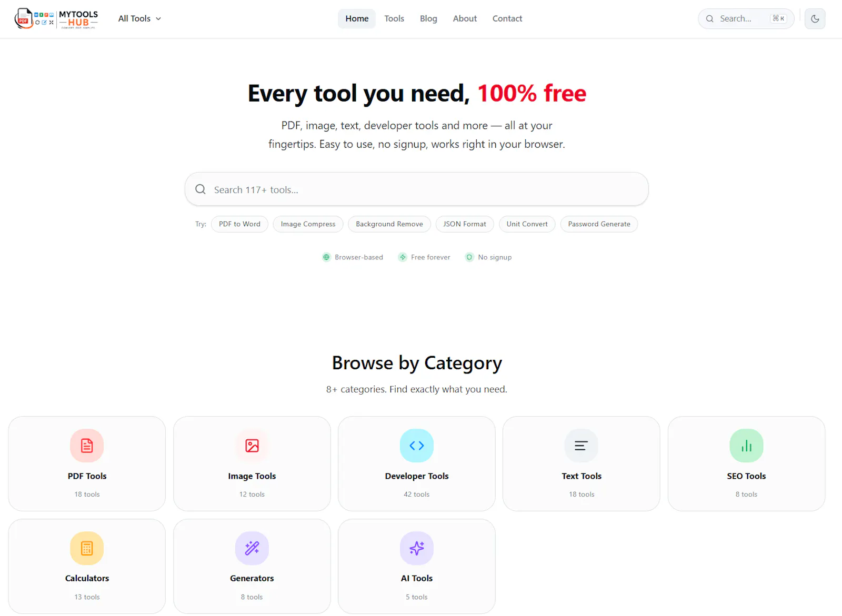Open Developer Tools via code brackets icon
The height and width of the screenshot is (616, 842).
(417, 446)
